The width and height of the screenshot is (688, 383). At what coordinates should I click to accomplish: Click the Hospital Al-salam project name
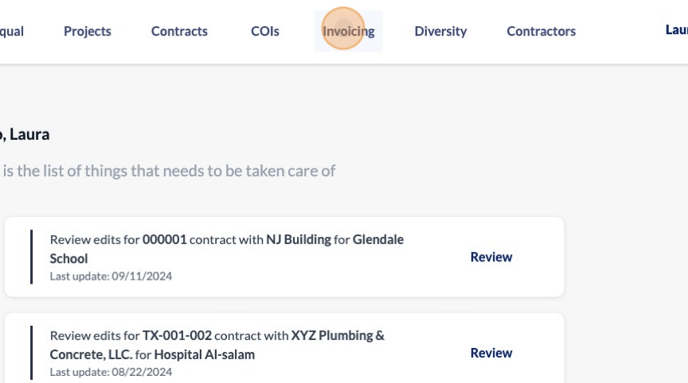204,354
